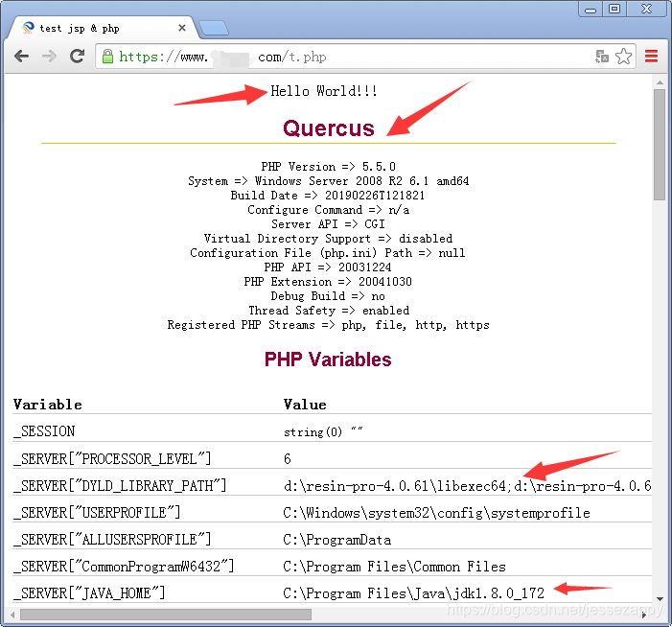The height and width of the screenshot is (627, 672).
Task: Click the PROCESSOR_LEVEL value 6
Action: click(x=288, y=458)
